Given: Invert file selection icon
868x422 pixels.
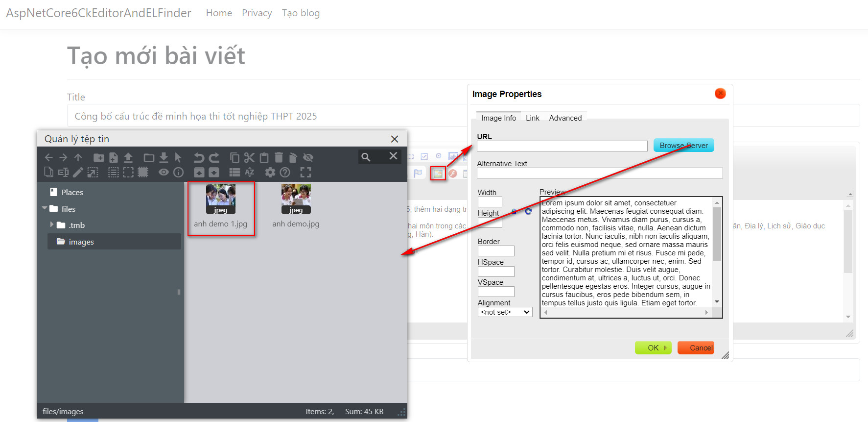Looking at the screenshot, I should tap(143, 172).
